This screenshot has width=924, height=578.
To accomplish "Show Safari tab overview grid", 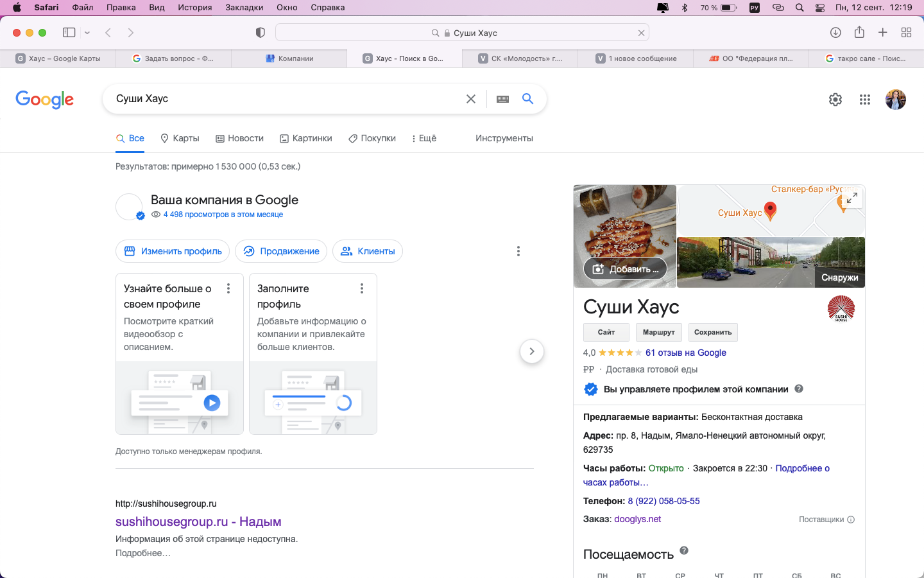I will click(907, 33).
